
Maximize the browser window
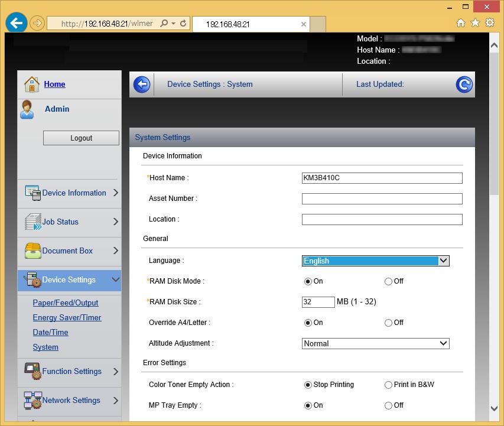pos(466,6)
